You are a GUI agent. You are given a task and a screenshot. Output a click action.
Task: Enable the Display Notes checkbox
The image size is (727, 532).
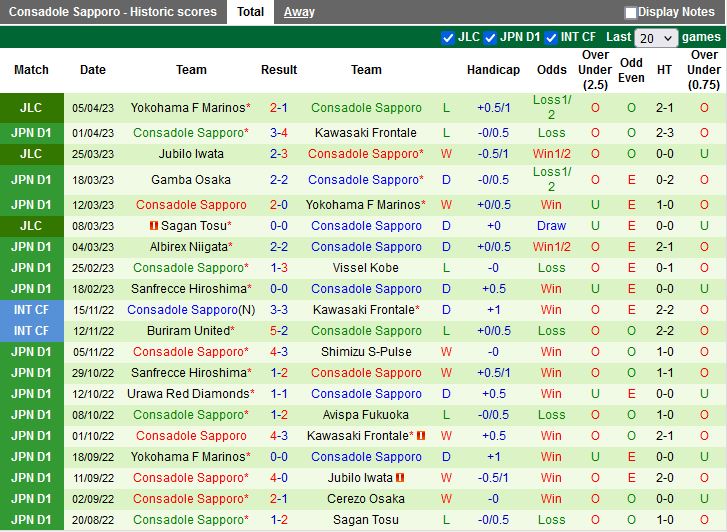[631, 13]
